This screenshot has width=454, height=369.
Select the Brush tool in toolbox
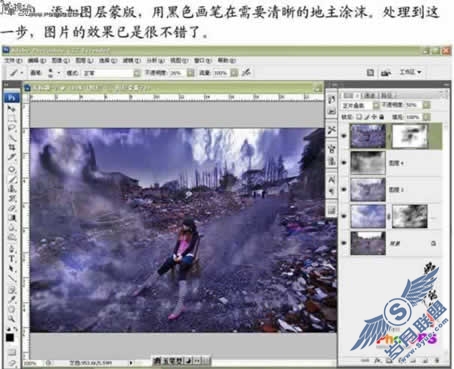coord(11,179)
